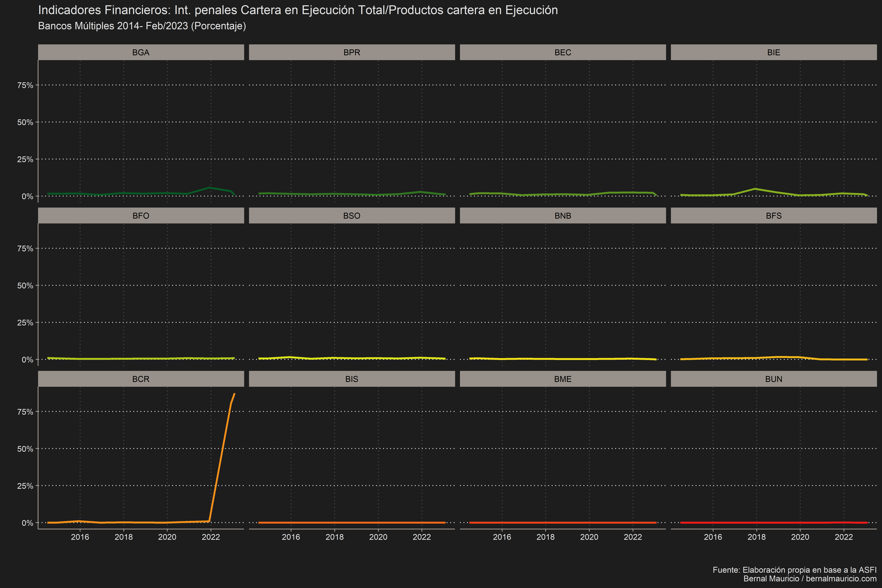Click the 0% y-axis label in bottom row
The image size is (882, 588).
27,523
